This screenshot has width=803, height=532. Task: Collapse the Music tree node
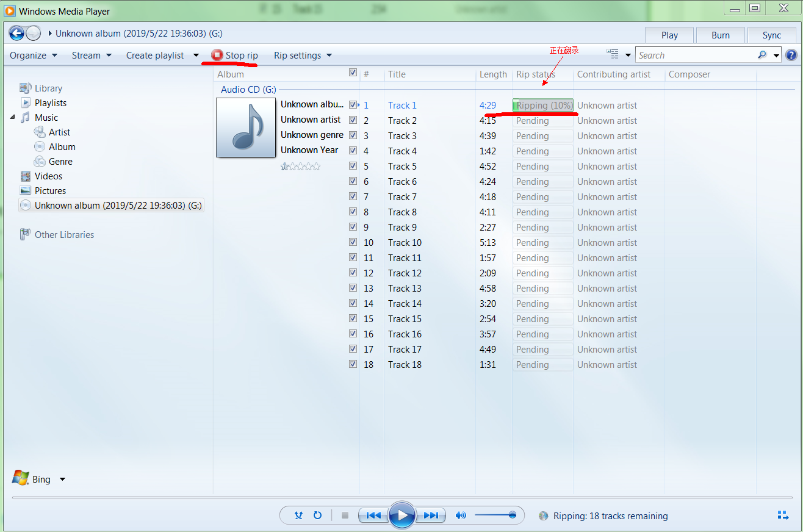(x=13, y=117)
